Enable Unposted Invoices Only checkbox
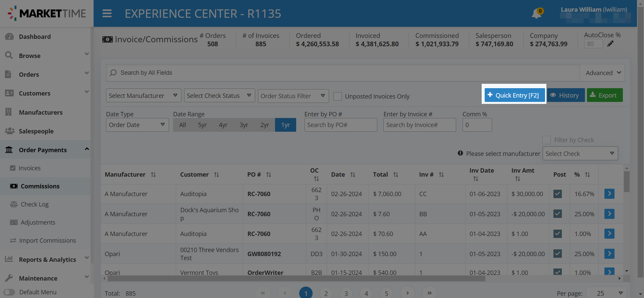 coord(338,97)
